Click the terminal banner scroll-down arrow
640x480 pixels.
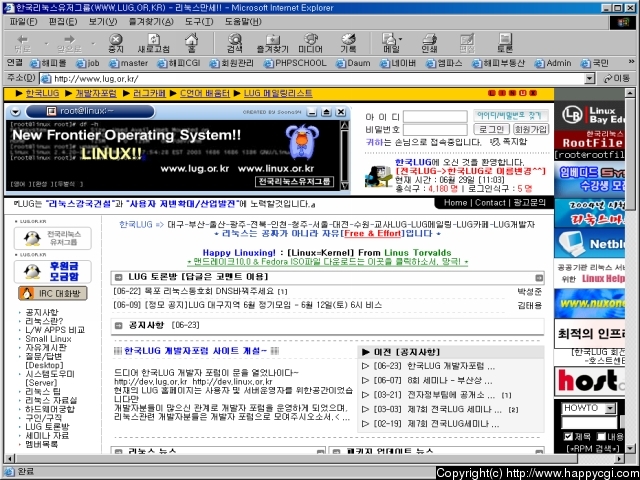point(344,186)
